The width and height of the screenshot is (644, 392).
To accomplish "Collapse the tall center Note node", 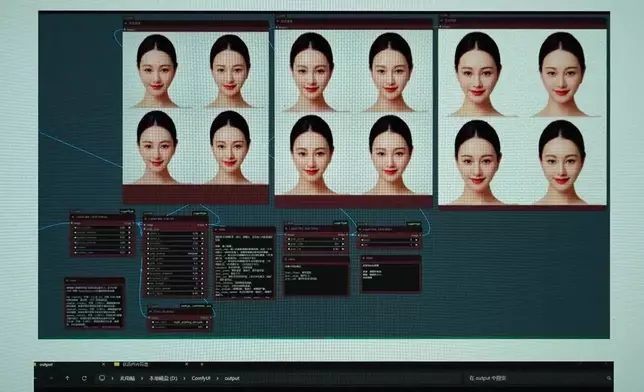I will tap(216, 230).
